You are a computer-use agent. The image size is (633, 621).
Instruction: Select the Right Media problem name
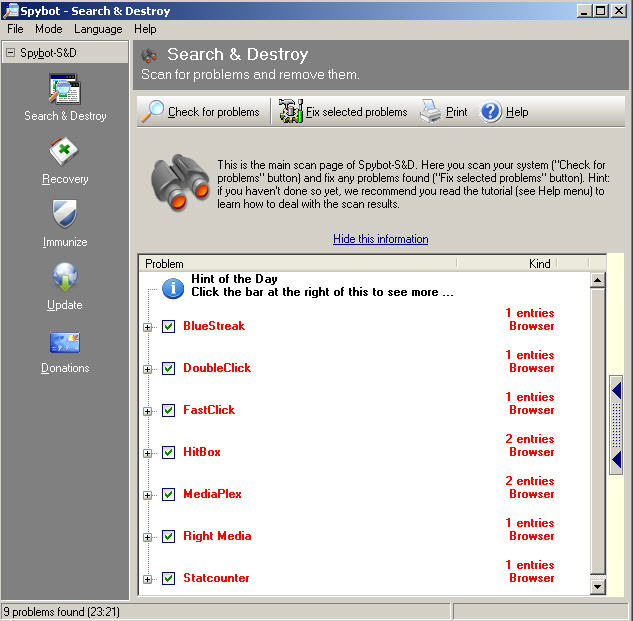click(217, 536)
